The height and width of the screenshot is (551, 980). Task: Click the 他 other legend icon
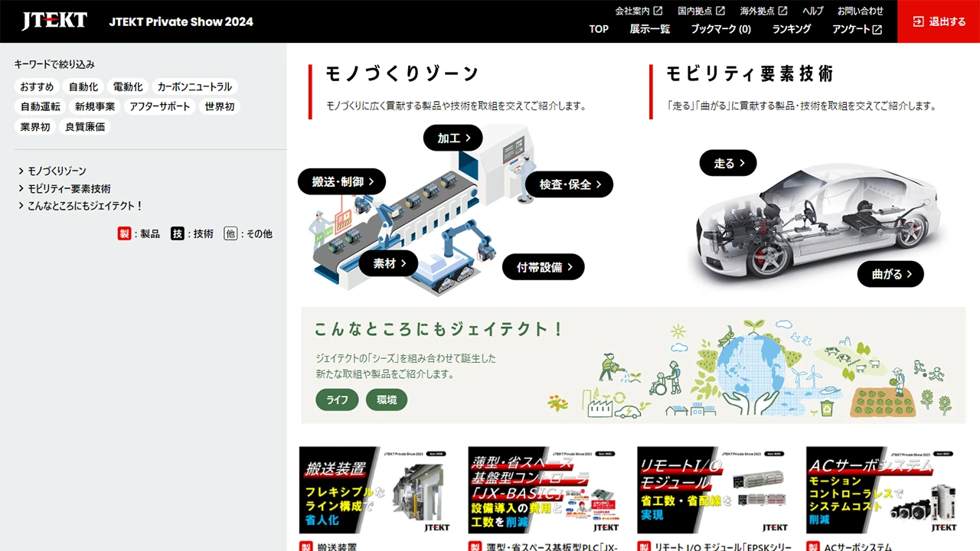pos(230,233)
